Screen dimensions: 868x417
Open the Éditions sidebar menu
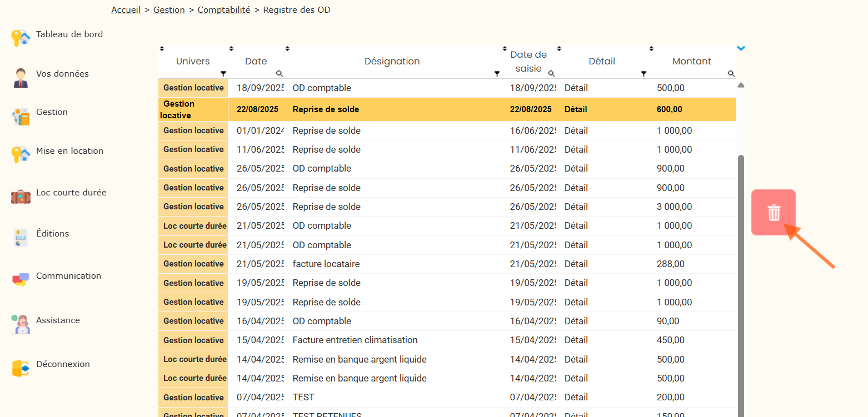[x=52, y=234]
